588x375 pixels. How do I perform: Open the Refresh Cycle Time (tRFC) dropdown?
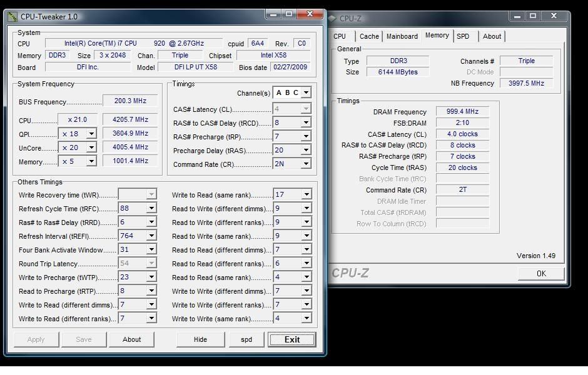point(151,208)
